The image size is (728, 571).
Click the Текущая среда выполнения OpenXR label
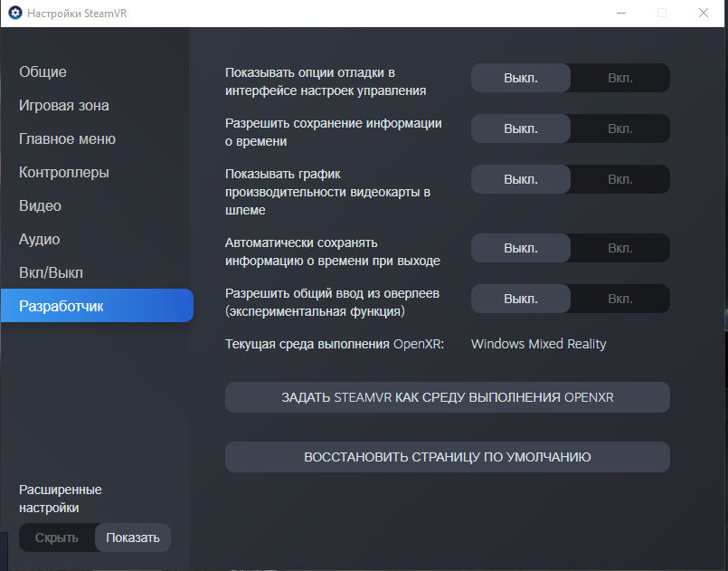(335, 344)
